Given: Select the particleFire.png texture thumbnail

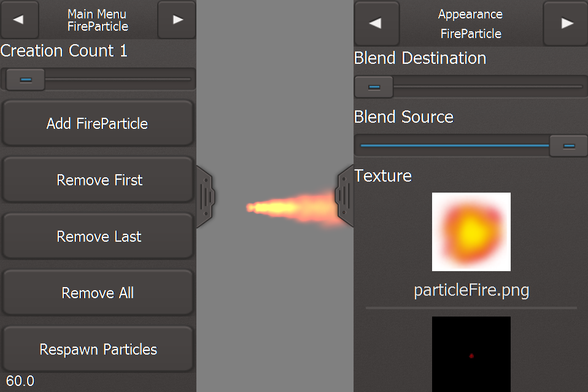Looking at the screenshot, I should click(x=471, y=232).
